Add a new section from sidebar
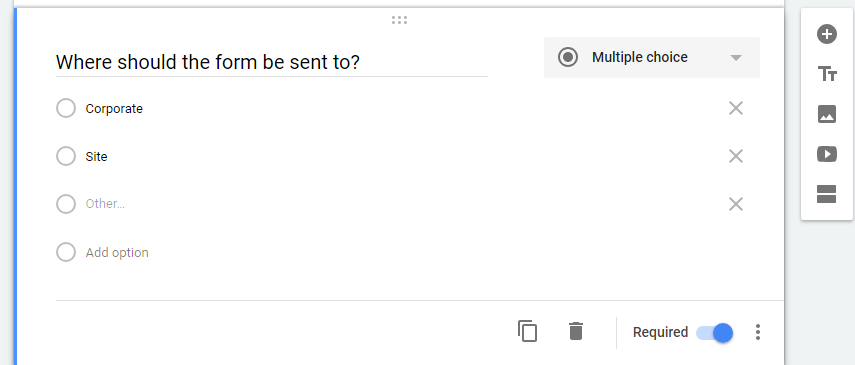 pos(827,194)
